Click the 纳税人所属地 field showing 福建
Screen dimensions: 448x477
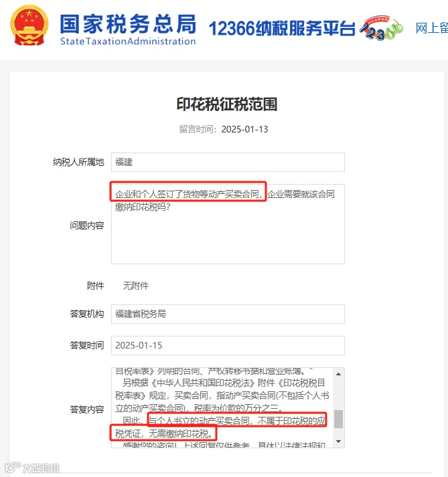point(228,162)
